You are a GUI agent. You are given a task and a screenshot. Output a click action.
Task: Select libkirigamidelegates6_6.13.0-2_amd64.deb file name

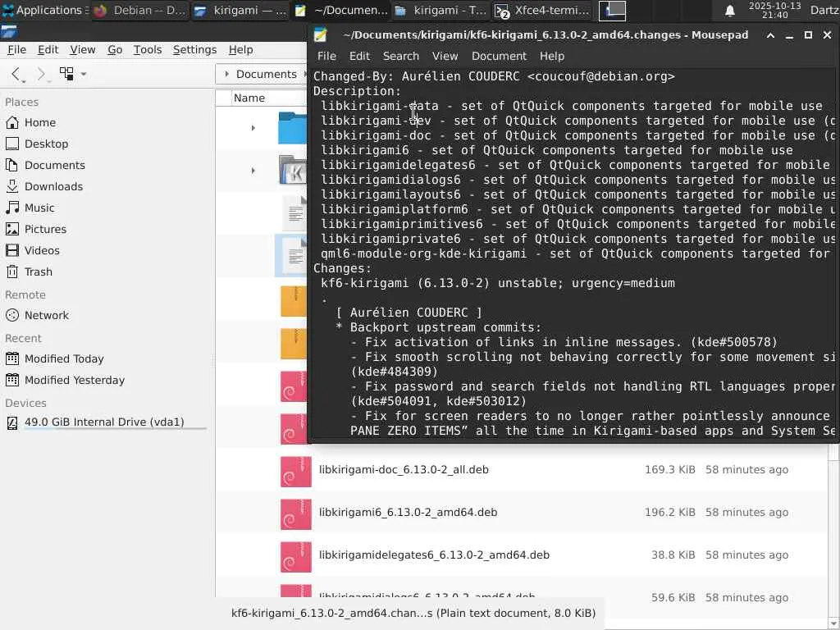435,555
